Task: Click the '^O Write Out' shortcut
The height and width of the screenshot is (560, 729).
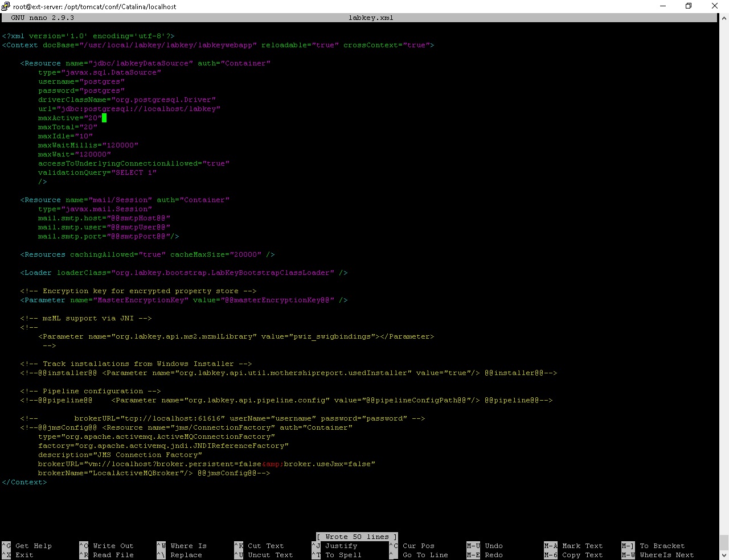Action: (107, 546)
